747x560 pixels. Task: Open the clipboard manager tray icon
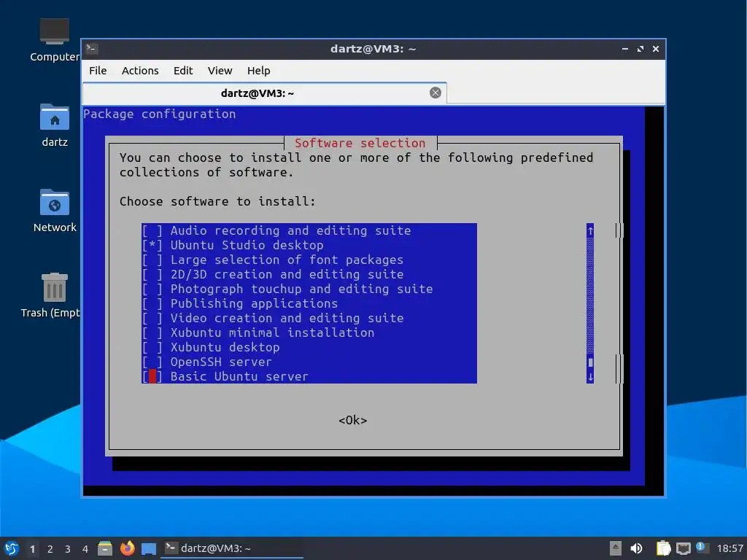[663, 548]
